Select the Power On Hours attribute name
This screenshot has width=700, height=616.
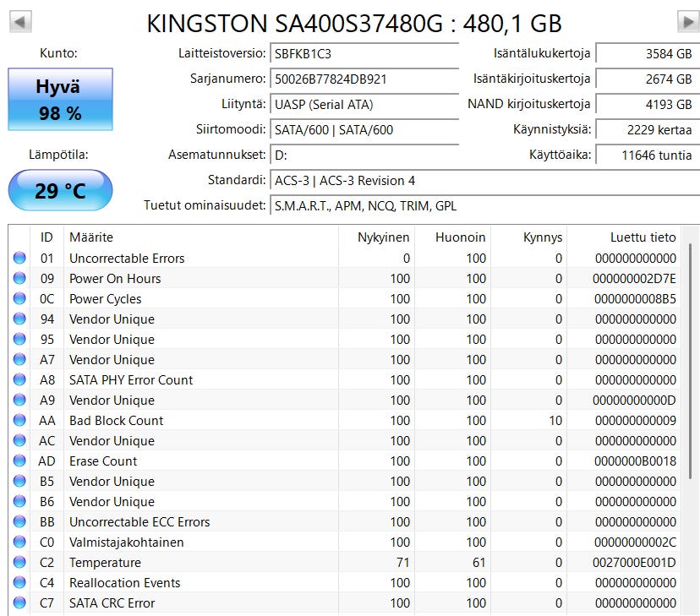pos(115,279)
